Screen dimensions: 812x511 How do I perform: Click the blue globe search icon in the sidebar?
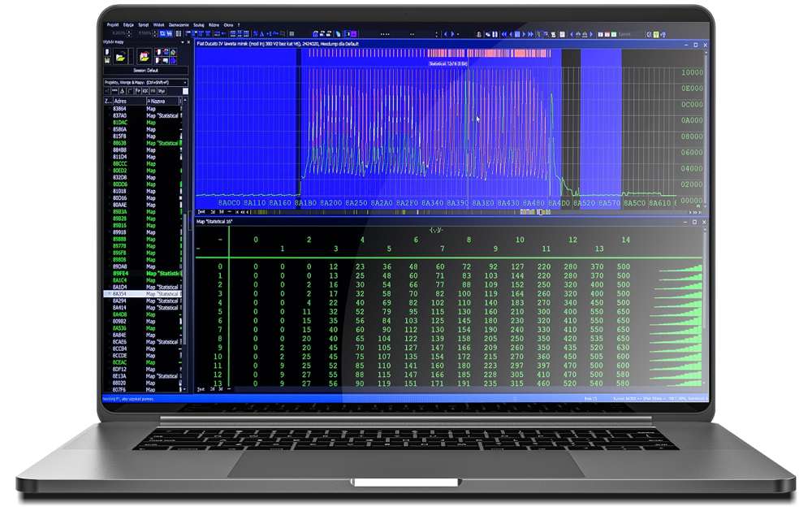(172, 52)
